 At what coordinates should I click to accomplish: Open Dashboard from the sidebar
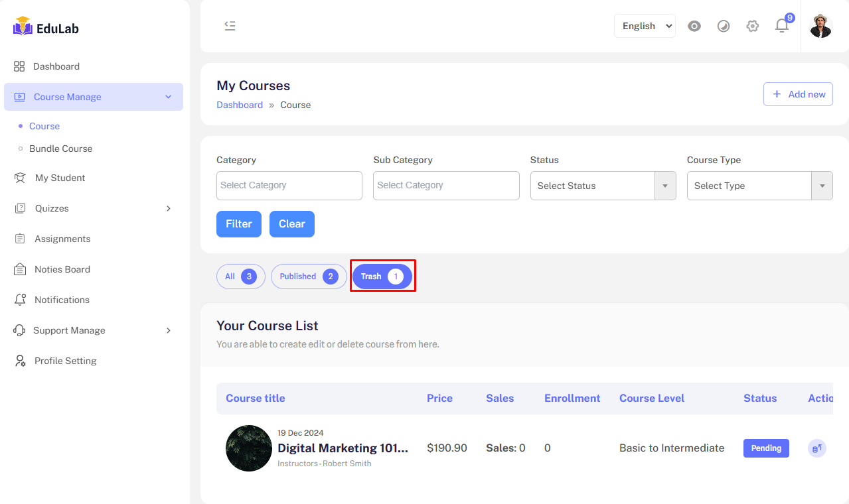point(56,66)
